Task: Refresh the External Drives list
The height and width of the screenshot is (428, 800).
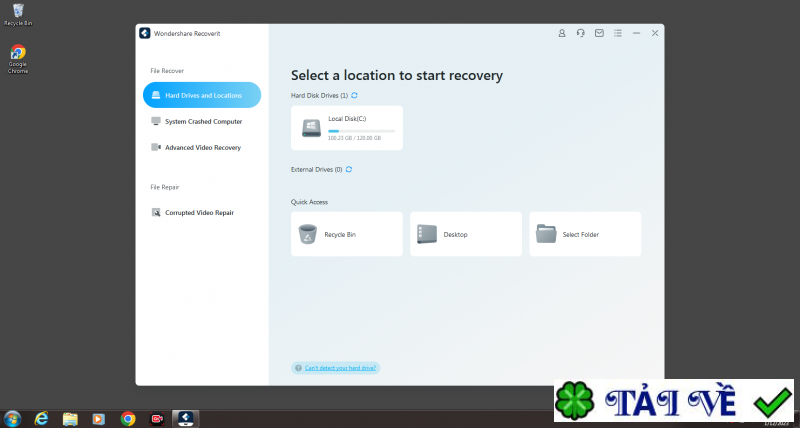Action: click(x=349, y=169)
